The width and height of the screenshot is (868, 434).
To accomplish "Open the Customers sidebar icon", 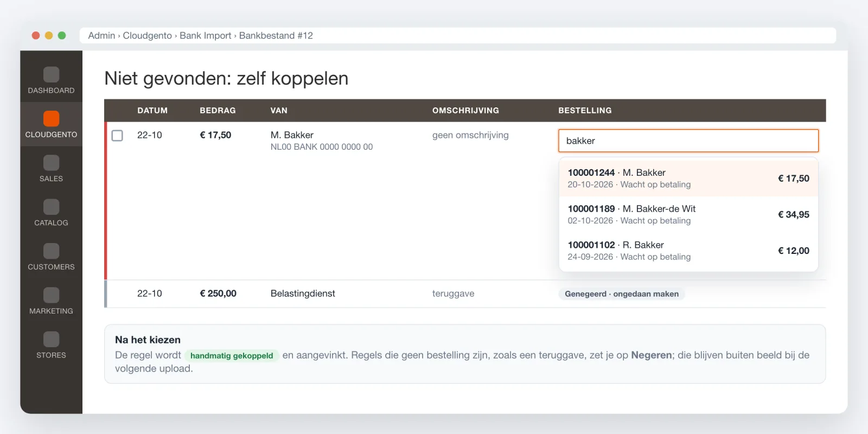I will [x=51, y=251].
